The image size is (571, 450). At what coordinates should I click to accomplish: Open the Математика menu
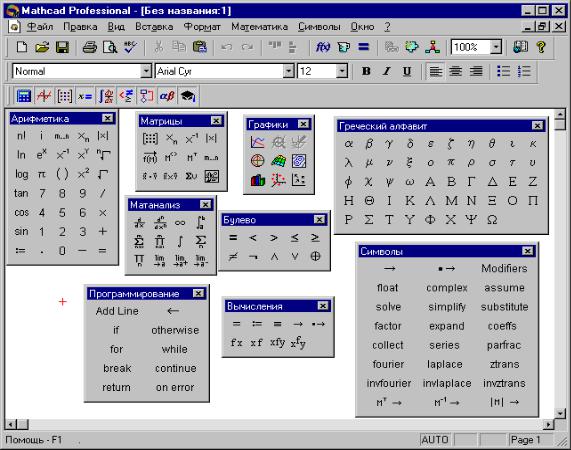pos(259,27)
